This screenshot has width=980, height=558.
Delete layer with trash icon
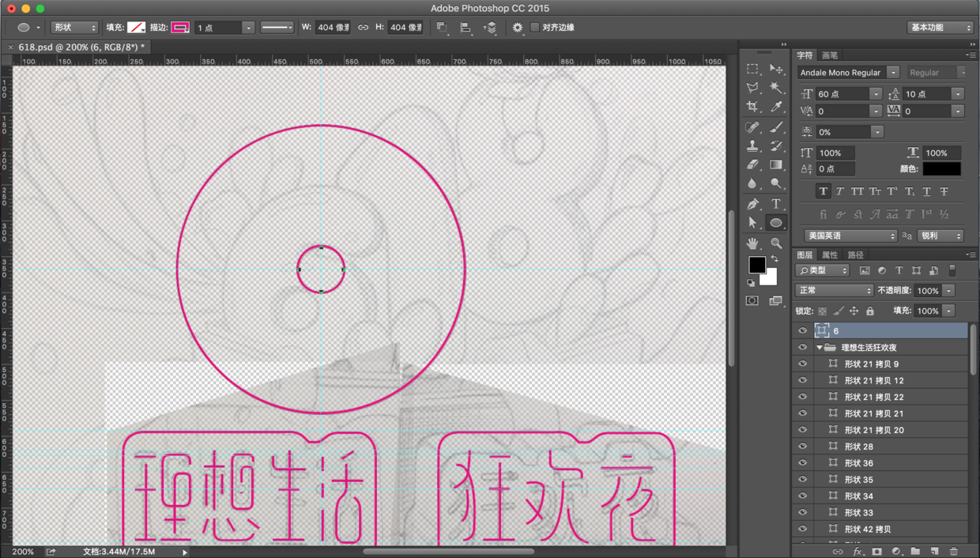click(954, 552)
